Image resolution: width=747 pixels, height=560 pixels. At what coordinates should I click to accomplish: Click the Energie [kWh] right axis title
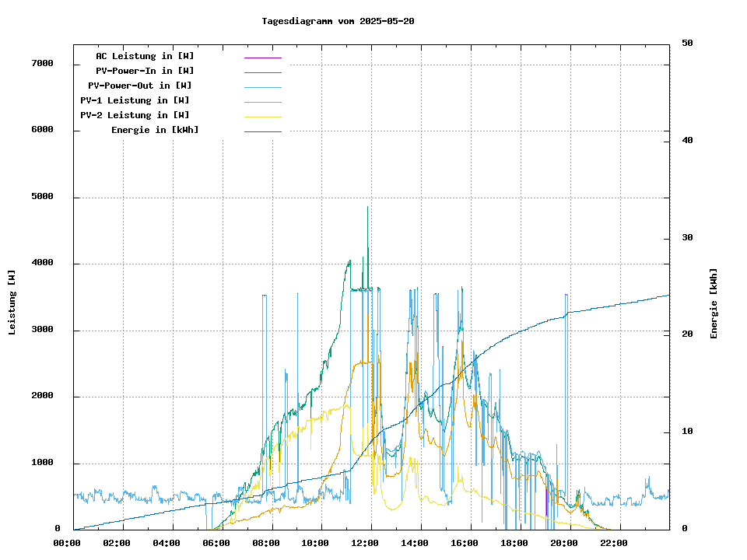714,303
